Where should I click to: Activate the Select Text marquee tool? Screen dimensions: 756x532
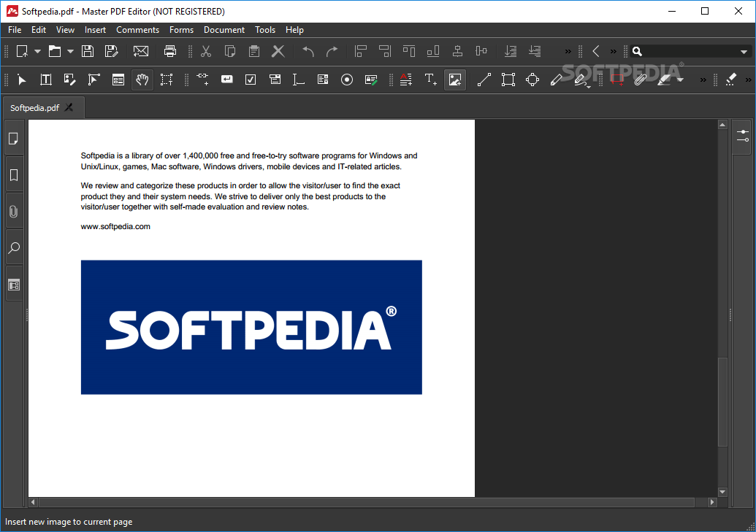point(167,80)
